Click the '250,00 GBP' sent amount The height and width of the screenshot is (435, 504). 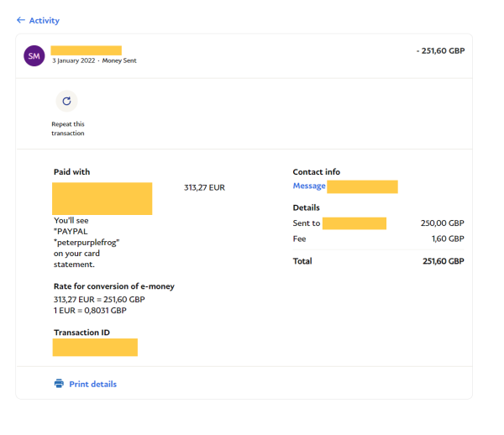point(442,223)
